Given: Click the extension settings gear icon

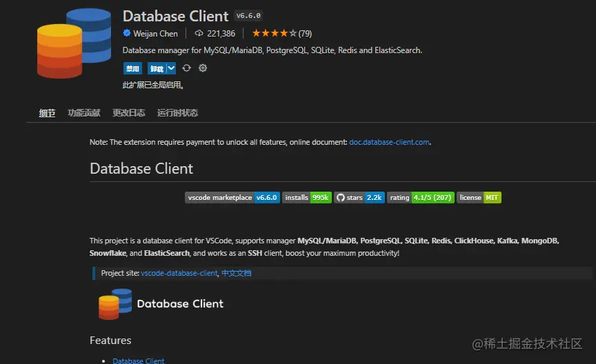Looking at the screenshot, I should pyautogui.click(x=203, y=68).
